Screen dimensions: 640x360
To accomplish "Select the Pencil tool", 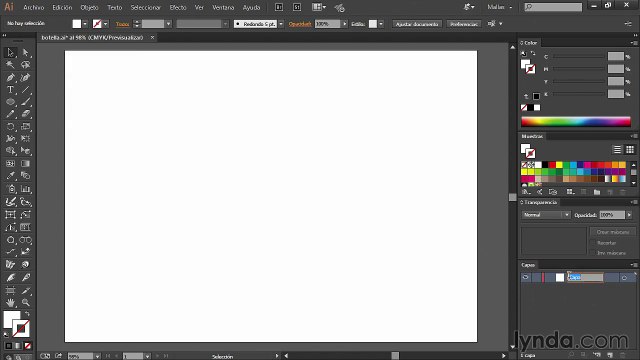I will 10,114.
